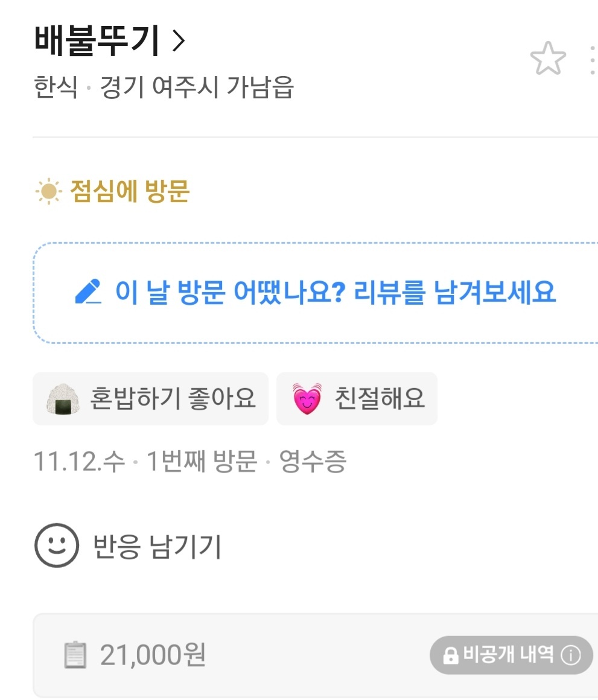Select the 친절해요 tag

357,399
